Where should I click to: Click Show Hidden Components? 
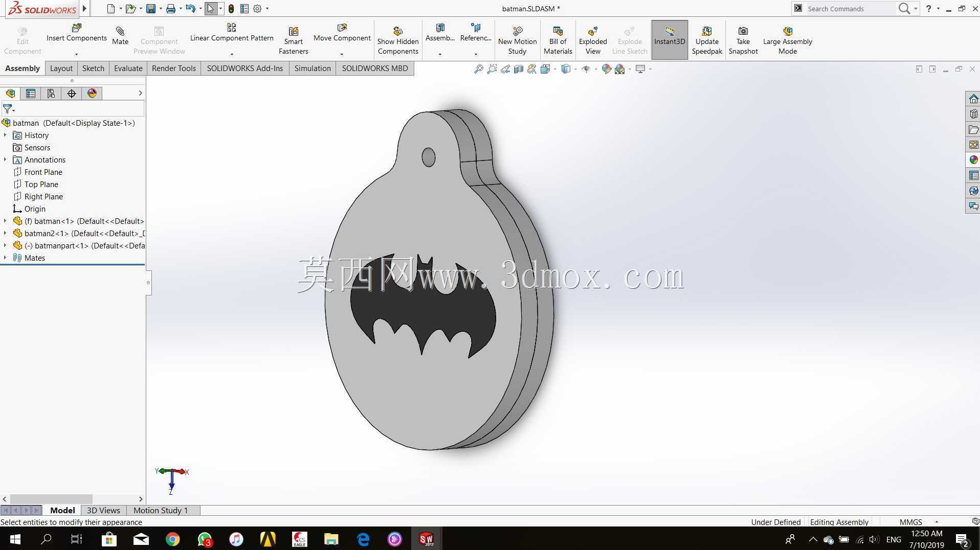[398, 40]
